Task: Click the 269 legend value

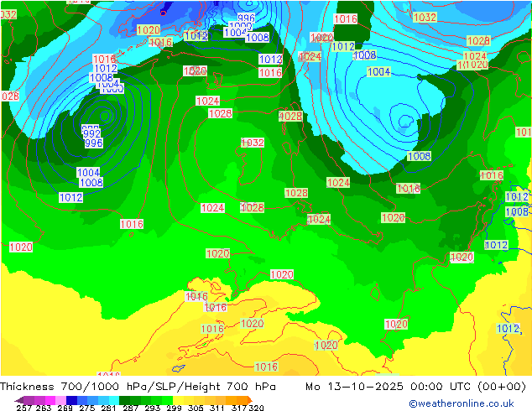Action: point(65,408)
